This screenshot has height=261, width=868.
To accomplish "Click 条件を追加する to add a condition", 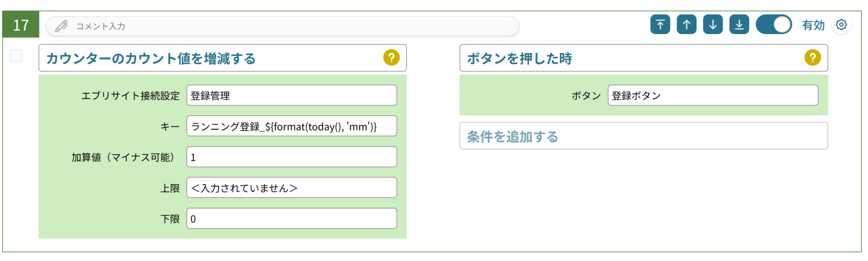I will click(x=643, y=136).
